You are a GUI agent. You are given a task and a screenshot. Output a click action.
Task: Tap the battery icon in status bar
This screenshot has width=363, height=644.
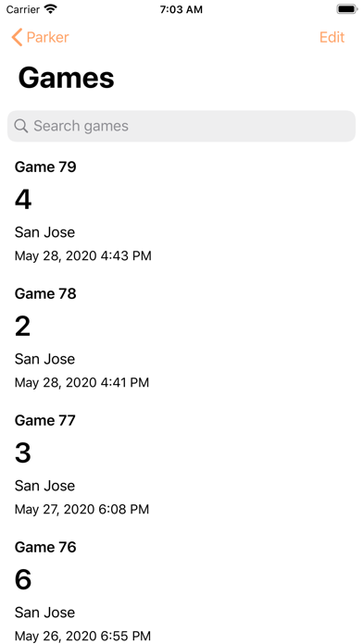346,9
